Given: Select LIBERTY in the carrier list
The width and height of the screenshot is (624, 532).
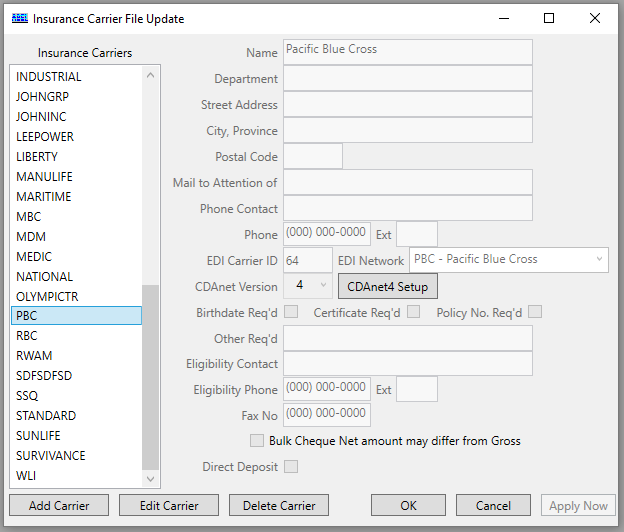Looking at the screenshot, I should click(76, 156).
